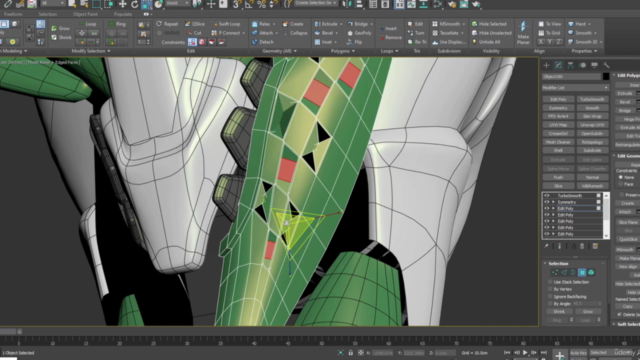
Task: Click the Relax tool
Action: pyautogui.click(x=261, y=24)
